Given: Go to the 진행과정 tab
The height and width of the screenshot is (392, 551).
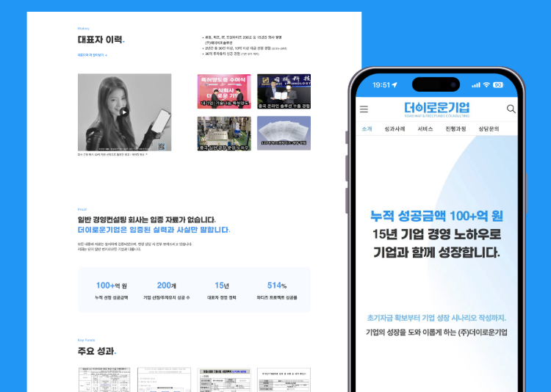Looking at the screenshot, I should 455,129.
